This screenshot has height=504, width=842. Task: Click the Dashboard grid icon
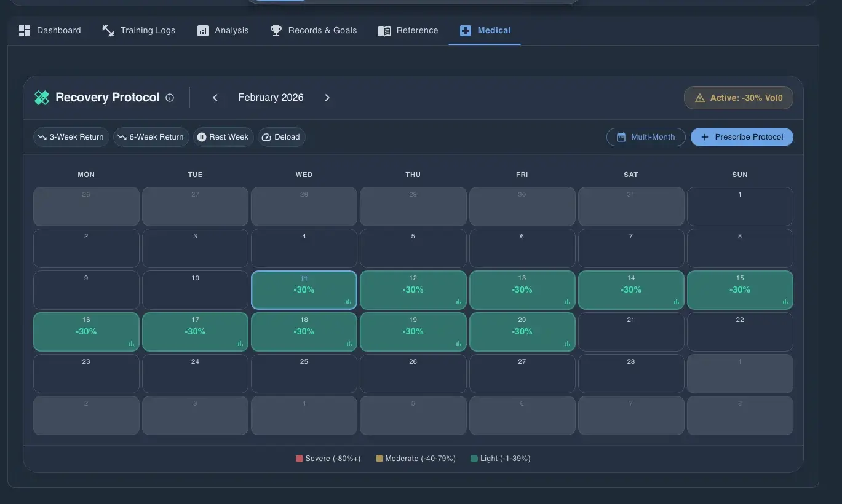tap(25, 31)
